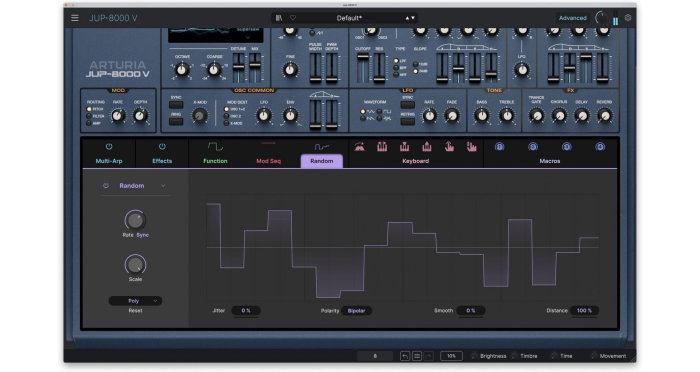Click the Function waveform icon
This screenshot has height=372, width=700.
pyautogui.click(x=215, y=146)
